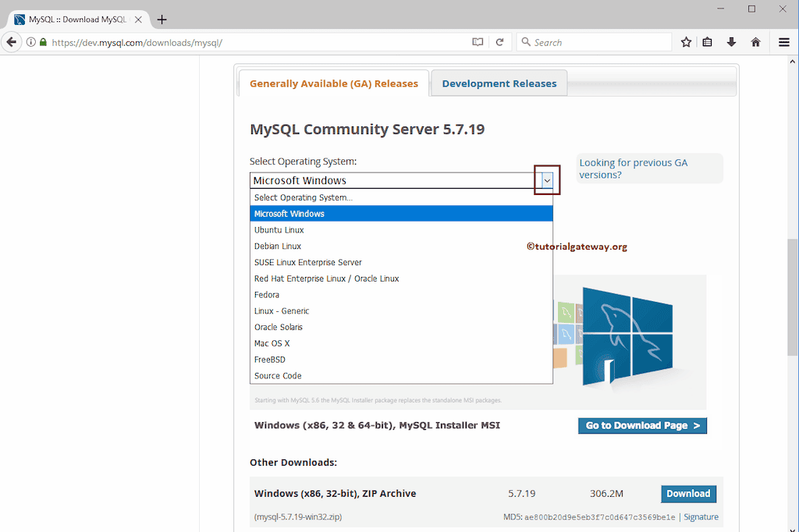Select SUSE Linux Enterprise Server option
Screen dimensions: 799x532
pyautogui.click(x=402, y=262)
